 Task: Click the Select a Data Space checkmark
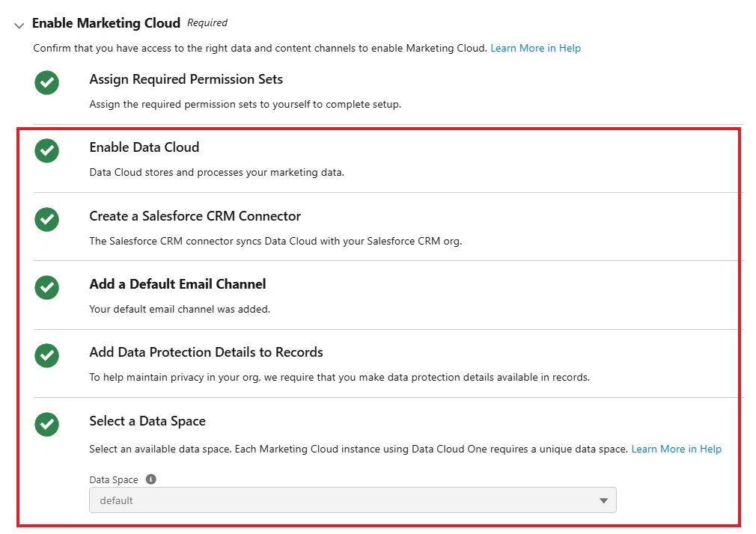tap(46, 425)
